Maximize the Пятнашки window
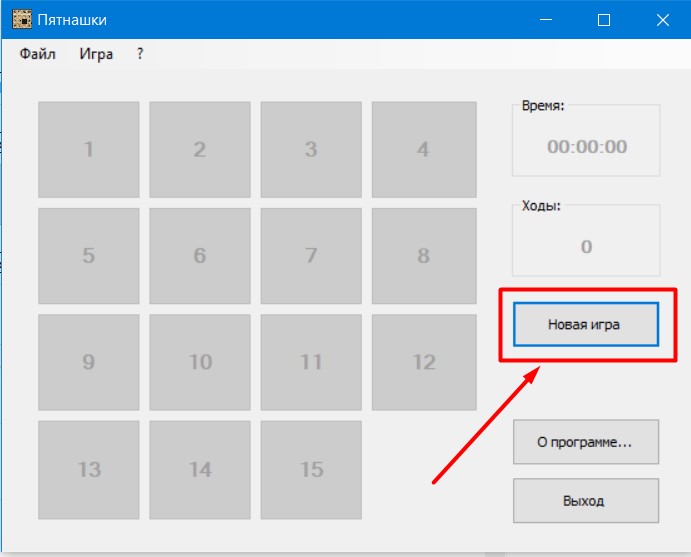The height and width of the screenshot is (557, 691). 604,20
